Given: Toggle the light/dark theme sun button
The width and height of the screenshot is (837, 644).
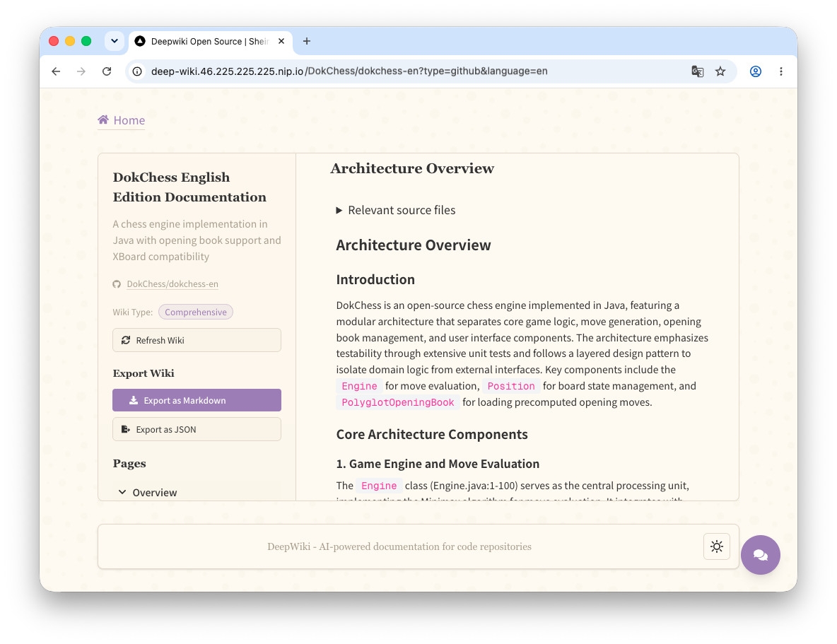Looking at the screenshot, I should [x=716, y=546].
